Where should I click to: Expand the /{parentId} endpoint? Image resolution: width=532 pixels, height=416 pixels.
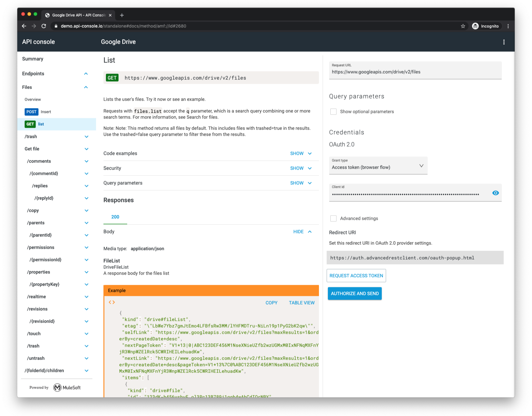(x=87, y=235)
